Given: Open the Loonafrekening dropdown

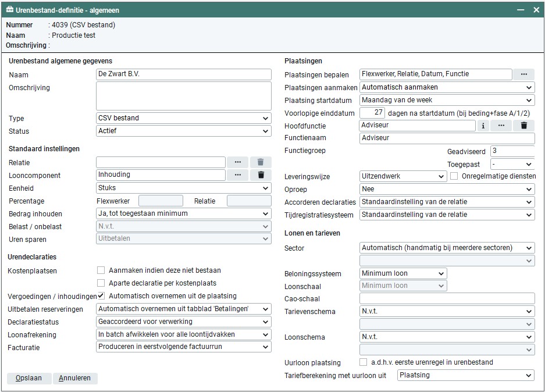Looking at the screenshot, I should pyautogui.click(x=184, y=334).
